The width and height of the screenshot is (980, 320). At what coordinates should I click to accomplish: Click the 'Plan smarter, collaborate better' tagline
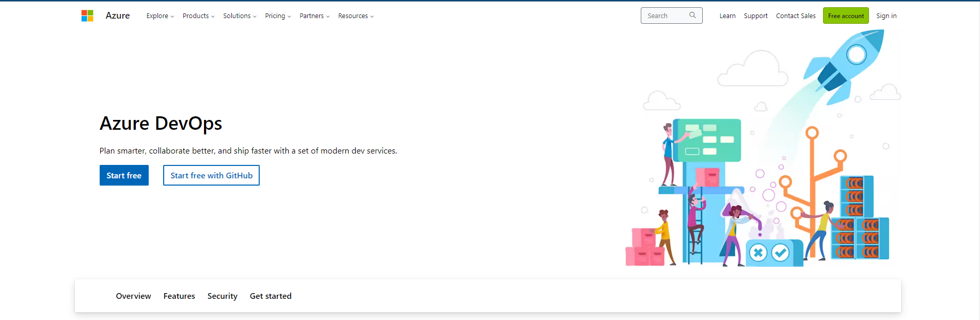pos(248,151)
